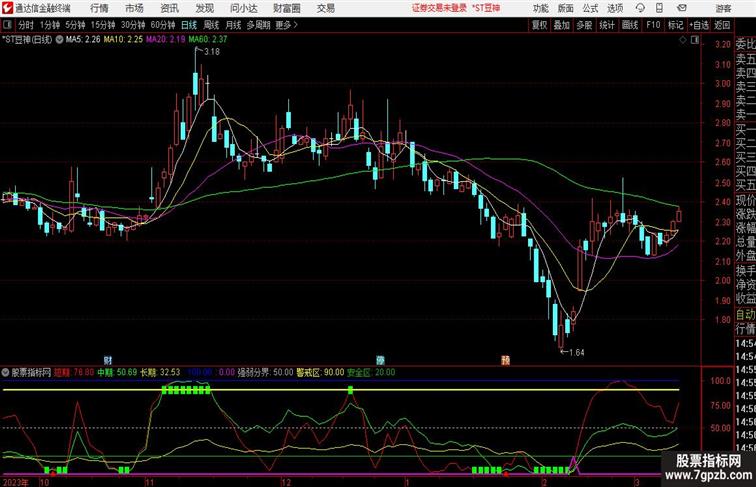Click the 警戒区: 90.00 label
Viewport: 756px width, 487px height.
320,372
